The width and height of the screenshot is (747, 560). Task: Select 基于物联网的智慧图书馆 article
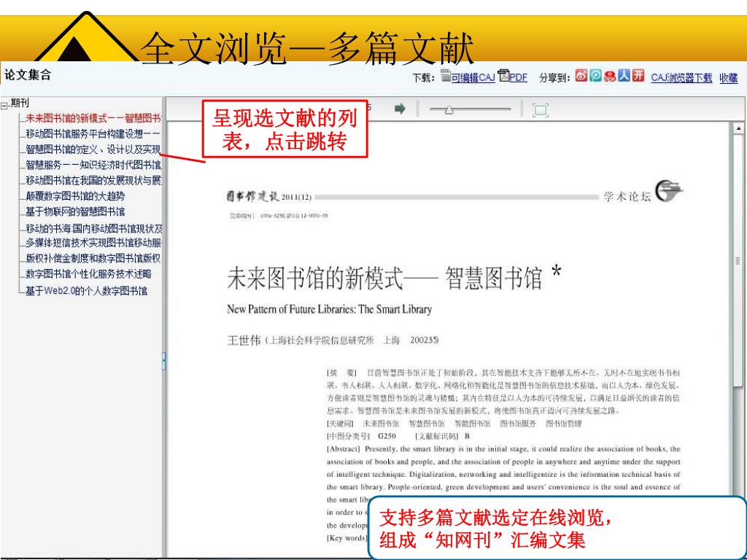pyautogui.click(x=74, y=212)
